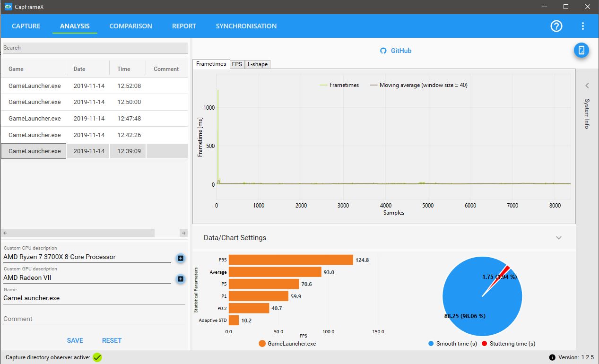599x364 pixels.
Task: Select the record captured at 12:42:26
Action: point(95,135)
